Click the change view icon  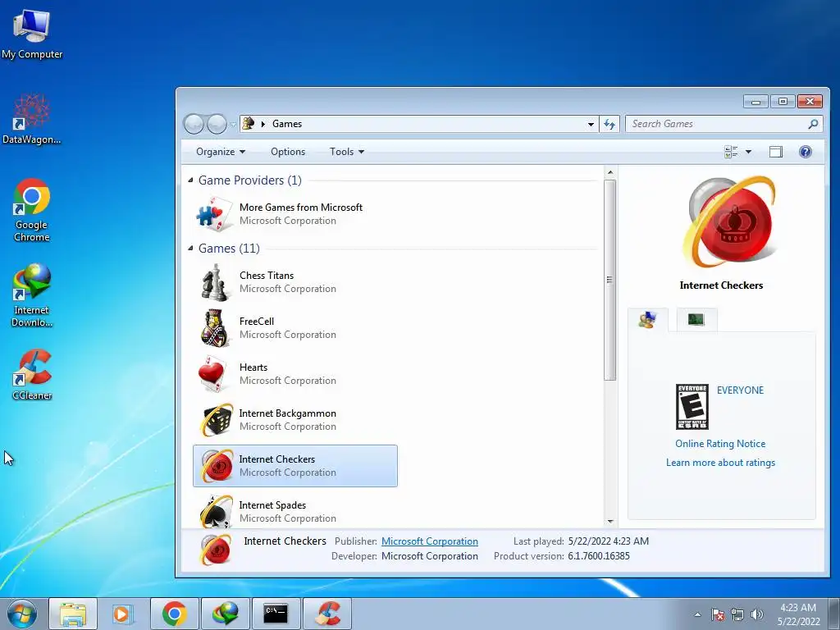tap(731, 152)
